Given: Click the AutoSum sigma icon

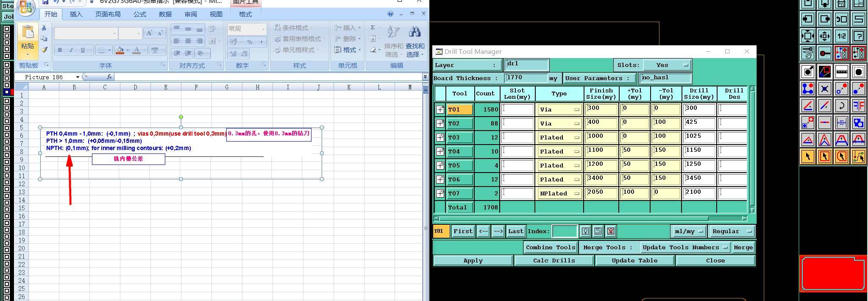Looking at the screenshot, I should (x=373, y=28).
